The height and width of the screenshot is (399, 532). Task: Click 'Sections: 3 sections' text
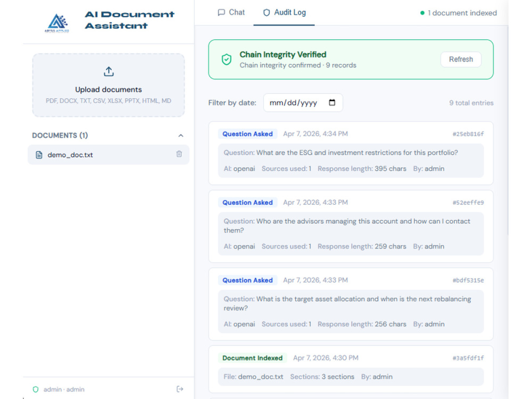tap(322, 377)
